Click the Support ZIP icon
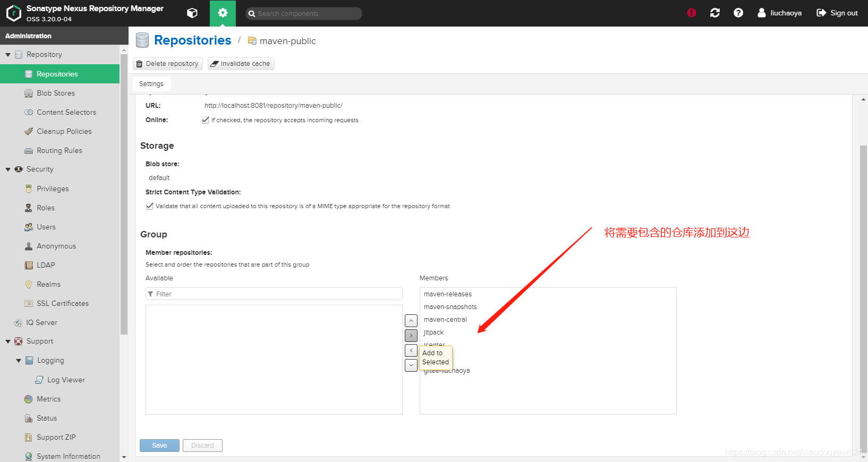The height and width of the screenshot is (462, 868). pos(29,437)
